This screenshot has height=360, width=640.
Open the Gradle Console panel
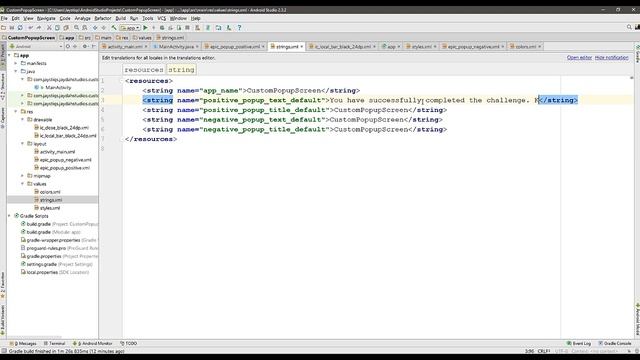pyautogui.click(x=615, y=344)
